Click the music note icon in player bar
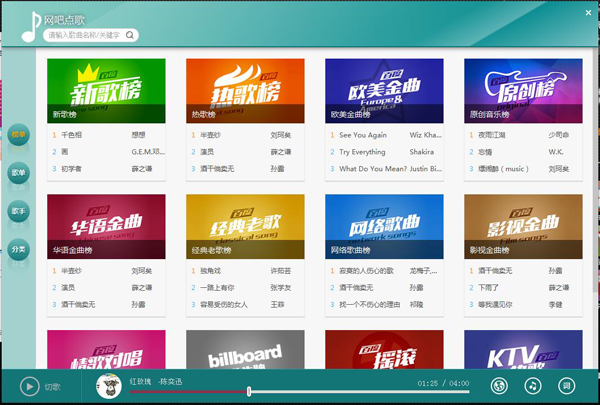The height and width of the screenshot is (405, 600). tap(533, 386)
